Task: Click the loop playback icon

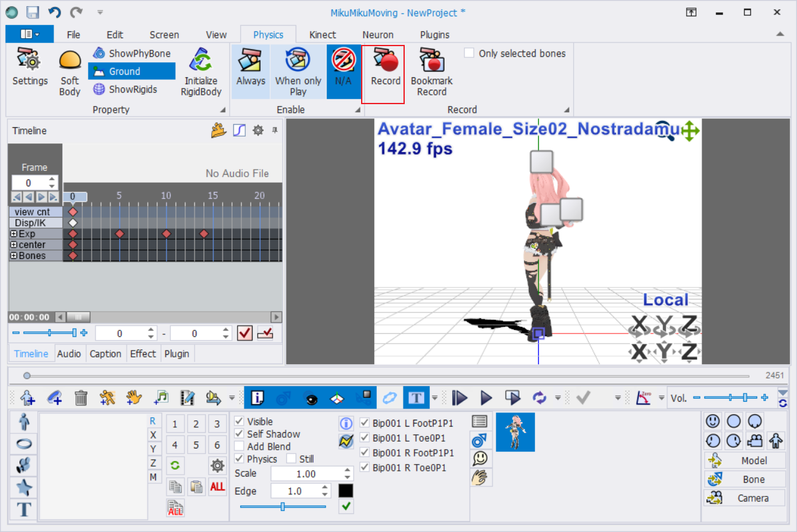Action: [539, 397]
